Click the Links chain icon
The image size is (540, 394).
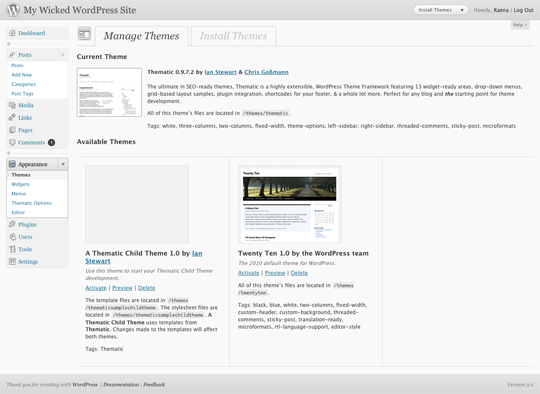(x=12, y=117)
